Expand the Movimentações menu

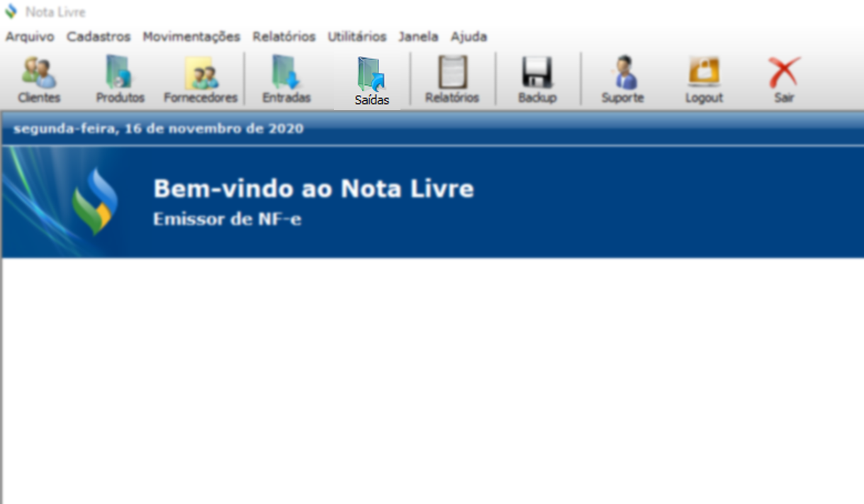pyautogui.click(x=191, y=37)
